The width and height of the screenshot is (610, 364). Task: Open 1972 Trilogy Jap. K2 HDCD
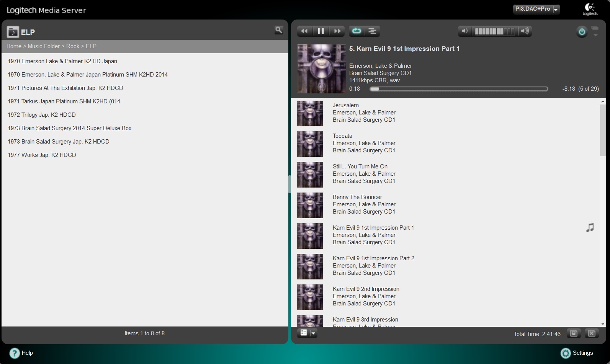tap(42, 115)
